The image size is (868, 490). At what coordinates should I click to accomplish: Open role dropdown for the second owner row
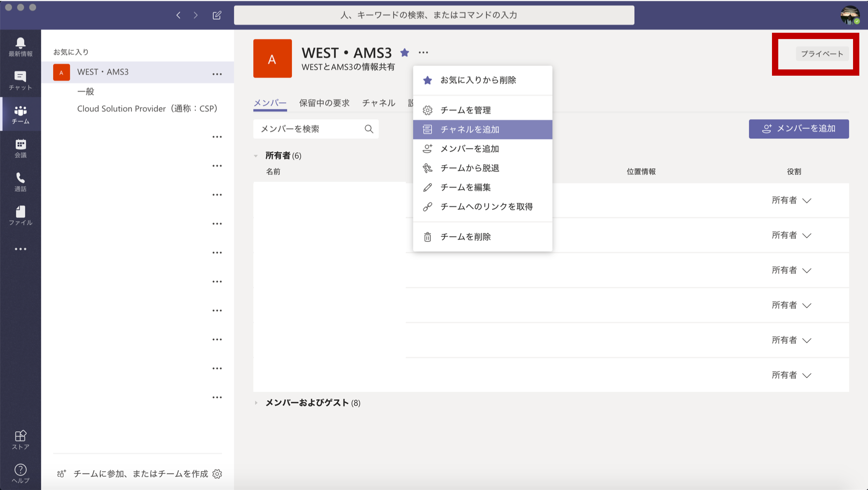(791, 235)
